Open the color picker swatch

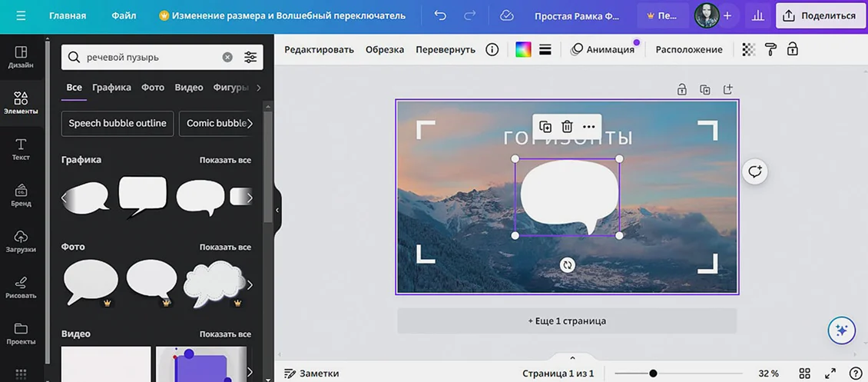click(523, 49)
